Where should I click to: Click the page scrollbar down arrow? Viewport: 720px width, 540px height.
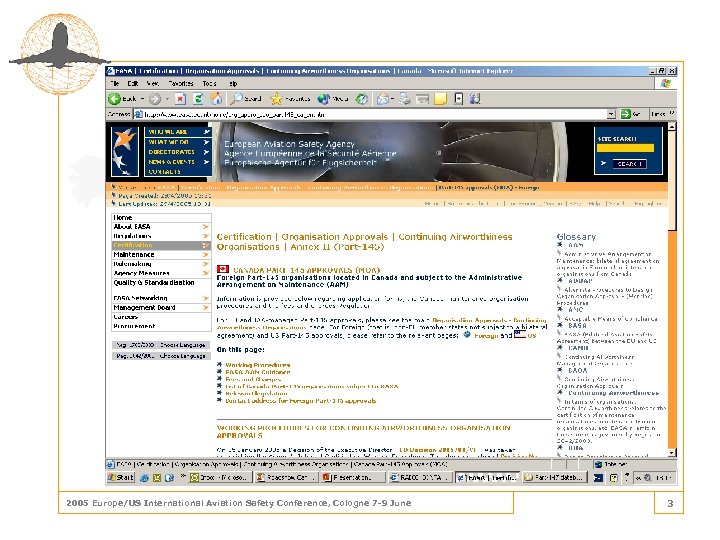coord(672,453)
